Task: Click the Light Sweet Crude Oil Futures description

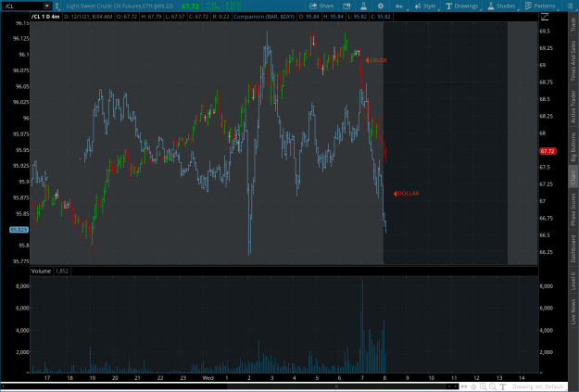Action: (120, 6)
